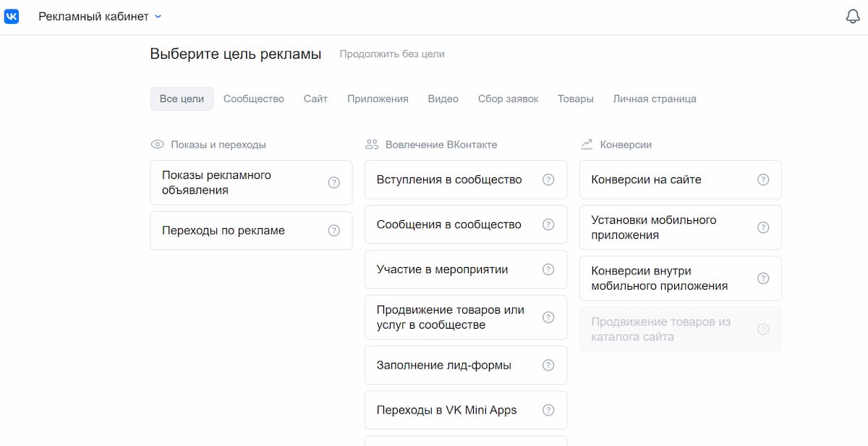This screenshot has width=868, height=446.
Task: Click help icon next to Переходы по рекламе
Action: 333,230
